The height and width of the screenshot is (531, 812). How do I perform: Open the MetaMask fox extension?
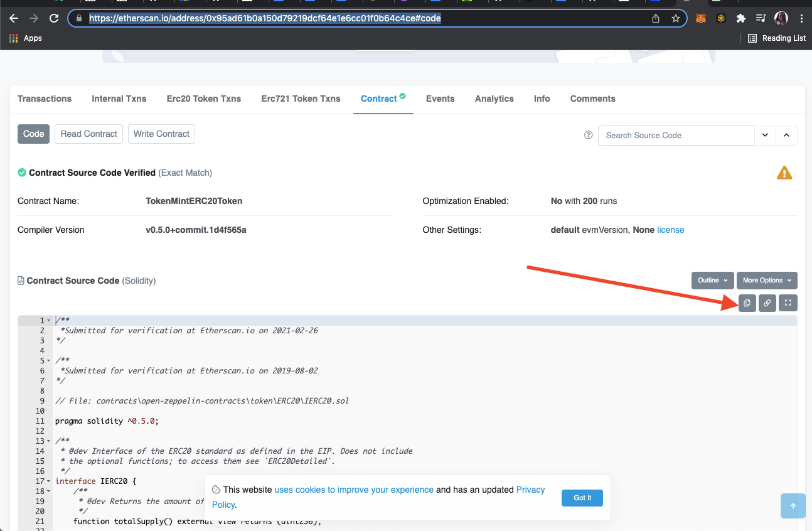click(701, 18)
